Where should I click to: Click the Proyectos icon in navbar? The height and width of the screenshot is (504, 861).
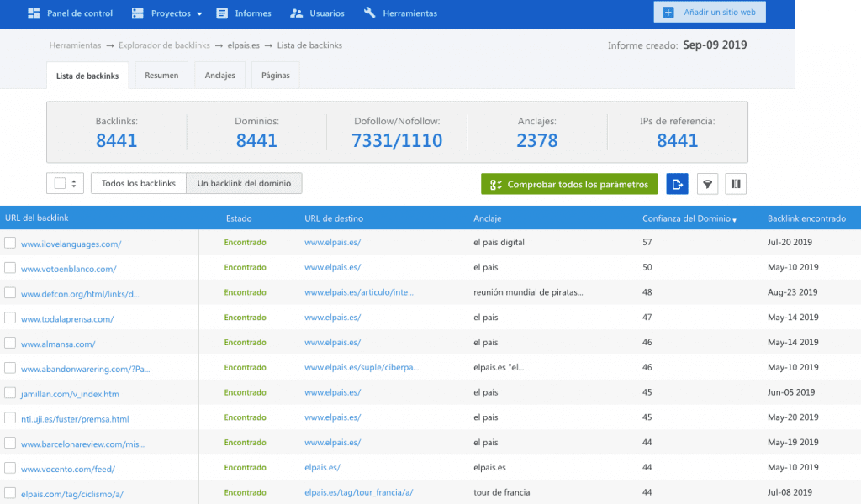pyautogui.click(x=137, y=13)
